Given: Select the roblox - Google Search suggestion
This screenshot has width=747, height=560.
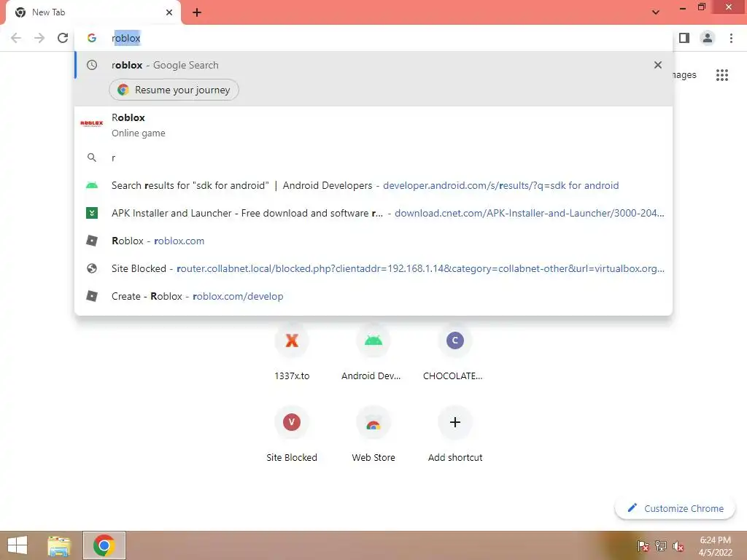Looking at the screenshot, I should click(373, 65).
